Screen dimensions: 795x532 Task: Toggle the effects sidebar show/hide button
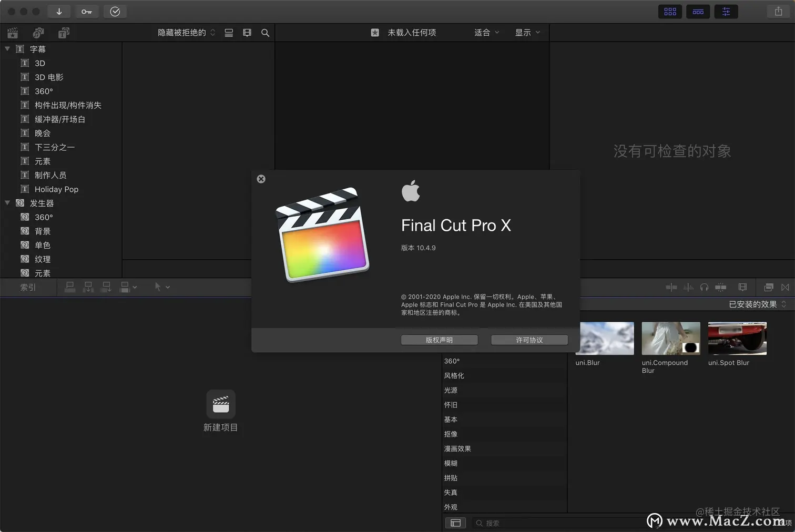click(x=455, y=523)
